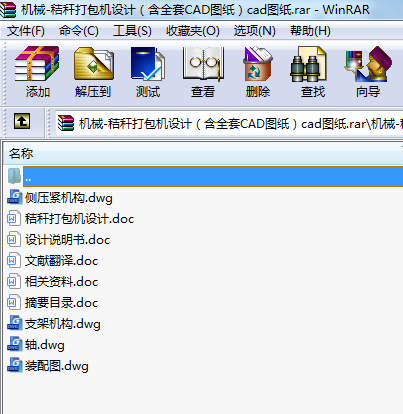Image resolution: width=403 pixels, height=414 pixels.
Task: Open the 查看 (View) book icon
Action: click(203, 72)
